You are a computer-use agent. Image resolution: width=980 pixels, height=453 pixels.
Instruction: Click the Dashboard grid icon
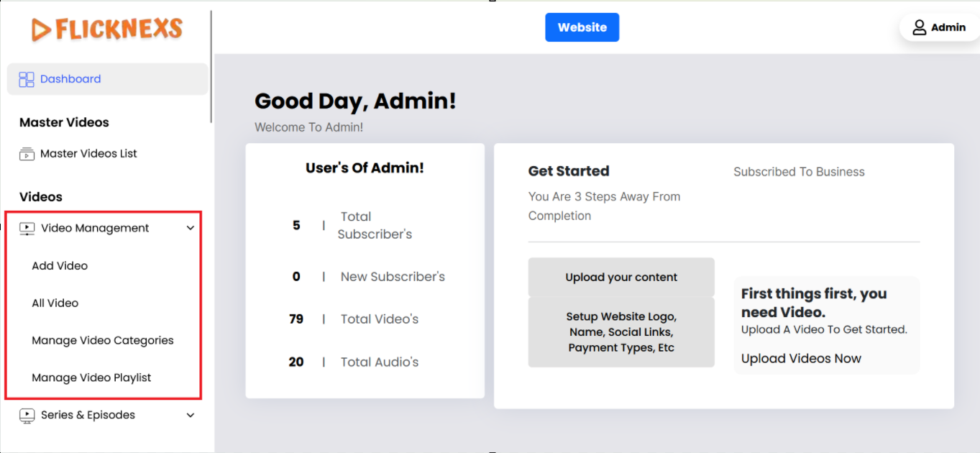pyautogui.click(x=27, y=79)
